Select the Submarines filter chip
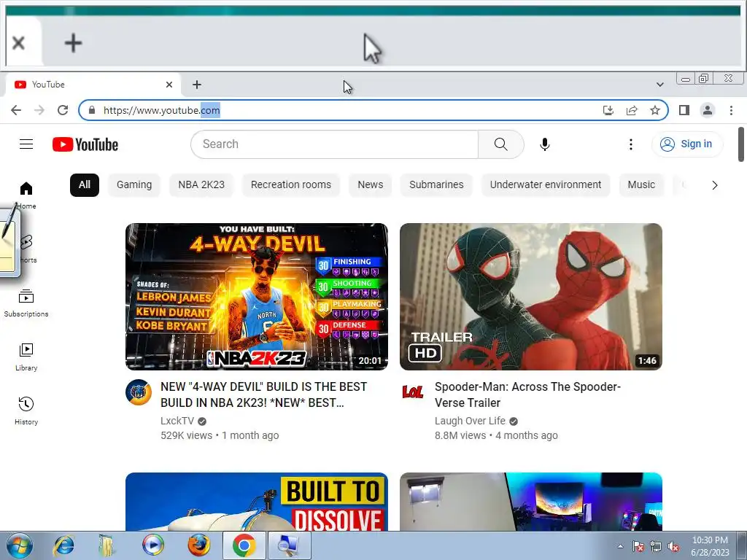The image size is (747, 560). click(436, 184)
